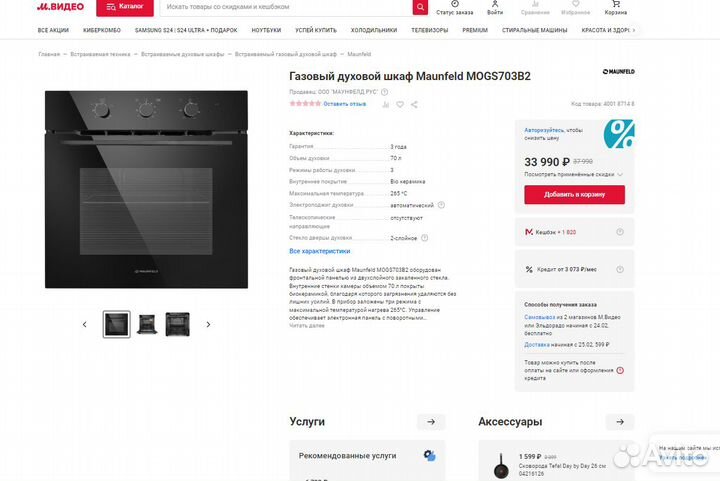The width and height of the screenshot is (720, 481).
Task: Expand applied discounts under the price
Action: (575, 174)
